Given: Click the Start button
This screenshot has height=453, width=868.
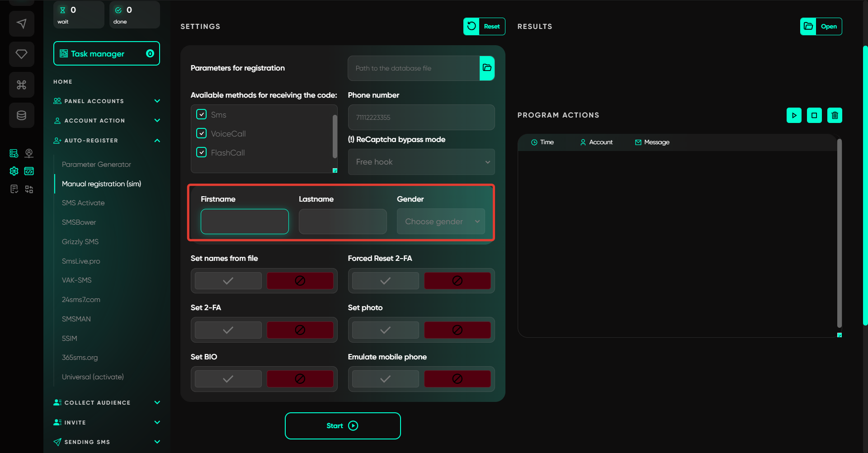Looking at the screenshot, I should click(342, 426).
